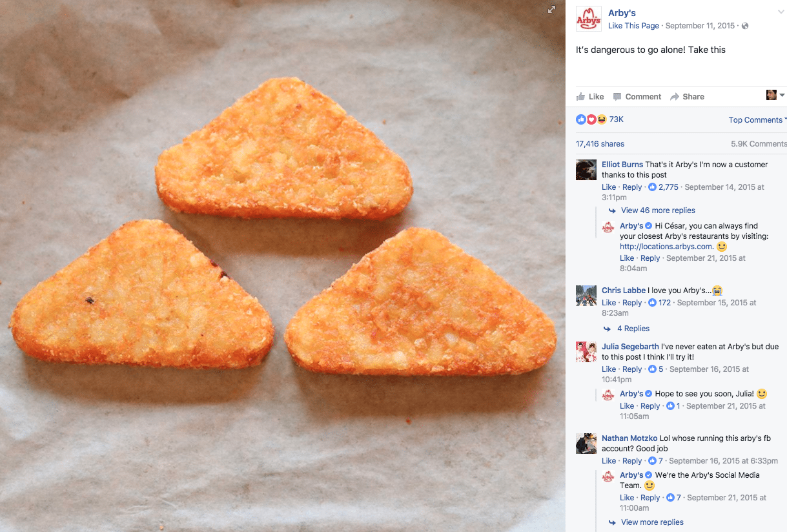Open the reaction emojis summary 73K
787x532 pixels.
click(600, 119)
